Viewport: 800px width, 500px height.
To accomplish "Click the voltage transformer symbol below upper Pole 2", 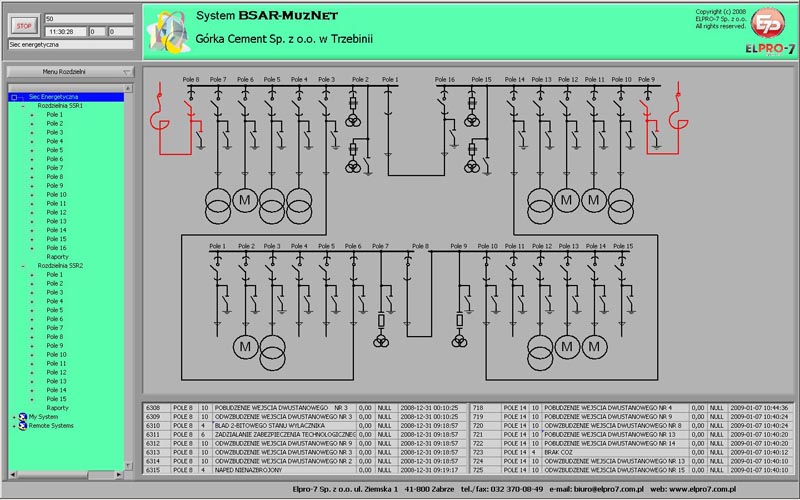I will (x=353, y=120).
